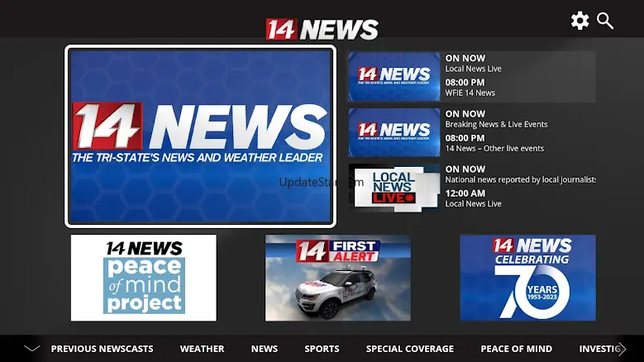Open the Breaking News & Live Events thumbnail
Viewport: 644px width, 362px height.
tap(394, 132)
